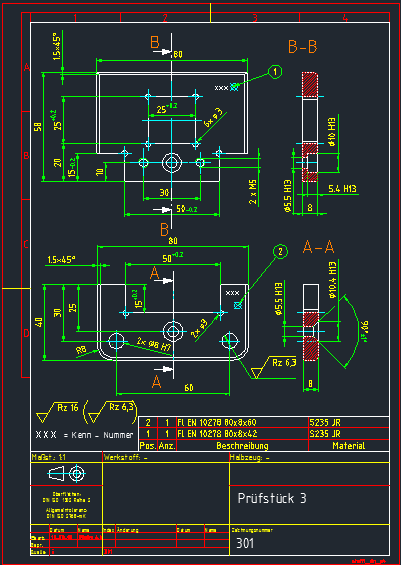Viewport: 401px width, 565px height.
Task: Select the R8 radius dimension
Action: 81,350
